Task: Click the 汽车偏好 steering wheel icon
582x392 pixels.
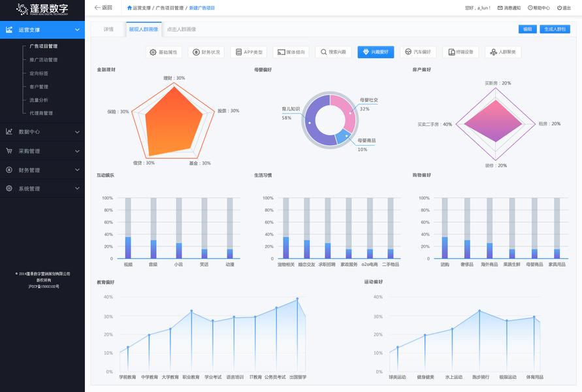Action: [x=408, y=52]
